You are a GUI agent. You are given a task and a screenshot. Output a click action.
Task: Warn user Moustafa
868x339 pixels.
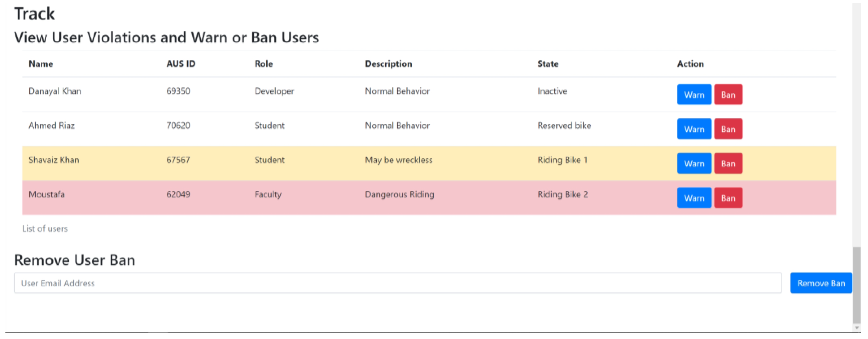694,198
